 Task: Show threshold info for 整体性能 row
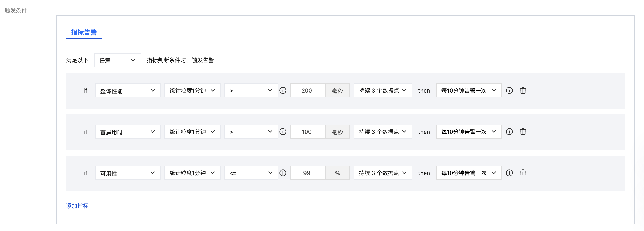click(x=283, y=90)
